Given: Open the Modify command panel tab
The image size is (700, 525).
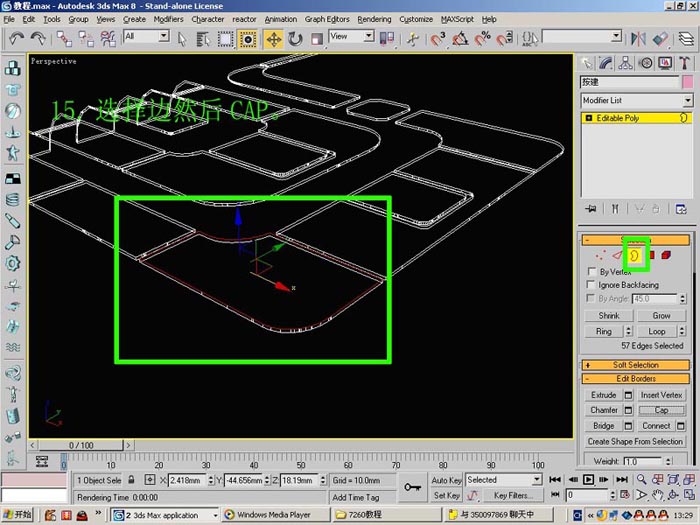Looking at the screenshot, I should [606, 63].
